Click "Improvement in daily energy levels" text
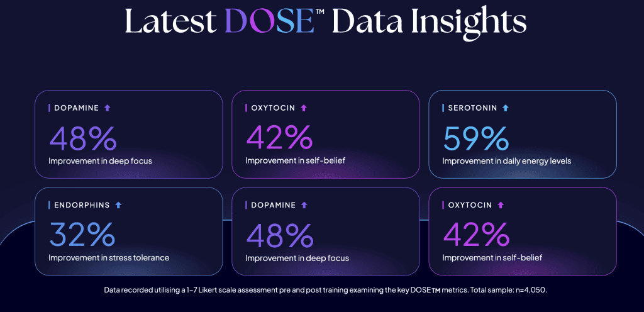Screen dimensions: 644x312 point(506,161)
